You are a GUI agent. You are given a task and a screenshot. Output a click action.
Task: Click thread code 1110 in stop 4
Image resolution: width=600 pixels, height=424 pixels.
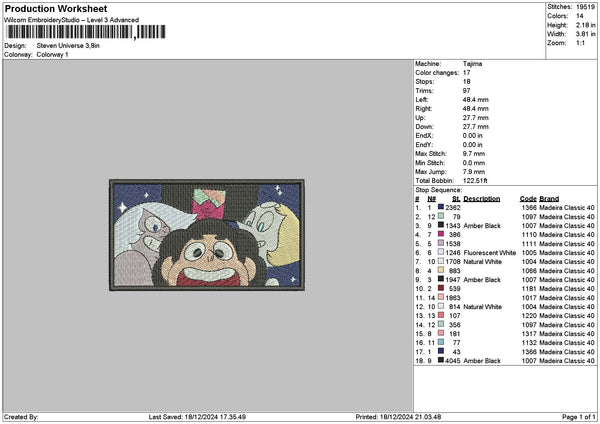click(529, 235)
